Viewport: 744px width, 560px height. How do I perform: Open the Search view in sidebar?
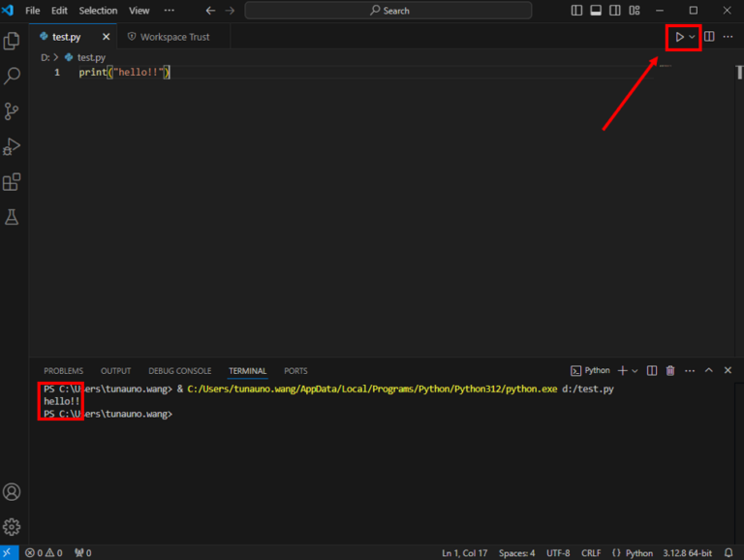click(13, 76)
